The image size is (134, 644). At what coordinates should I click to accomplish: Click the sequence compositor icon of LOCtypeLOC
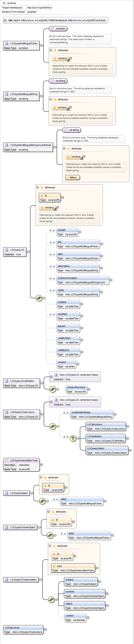click(39, 298)
